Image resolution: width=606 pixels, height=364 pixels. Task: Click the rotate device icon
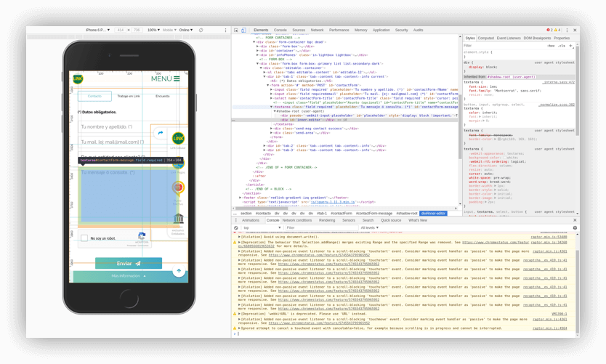(x=201, y=30)
